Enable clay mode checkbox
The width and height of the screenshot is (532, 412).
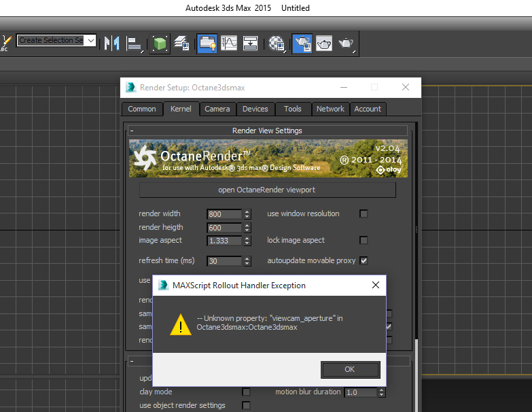[x=247, y=392]
